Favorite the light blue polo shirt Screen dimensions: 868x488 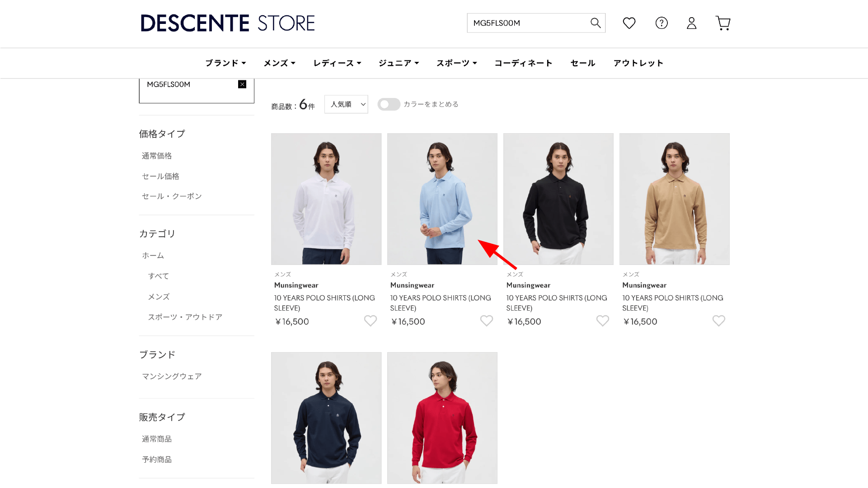click(487, 321)
